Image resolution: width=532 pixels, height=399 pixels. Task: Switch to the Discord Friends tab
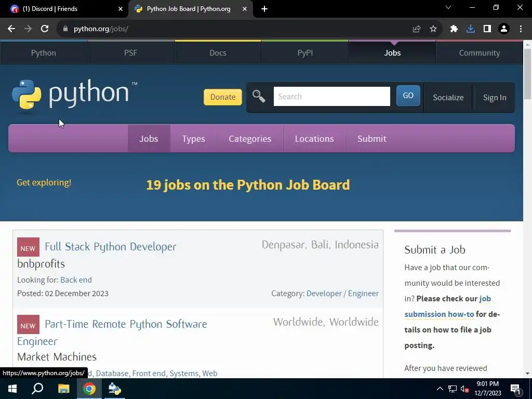pos(64,9)
